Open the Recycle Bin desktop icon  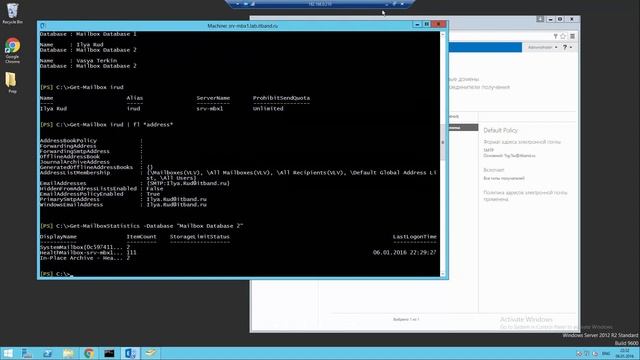(x=12, y=13)
